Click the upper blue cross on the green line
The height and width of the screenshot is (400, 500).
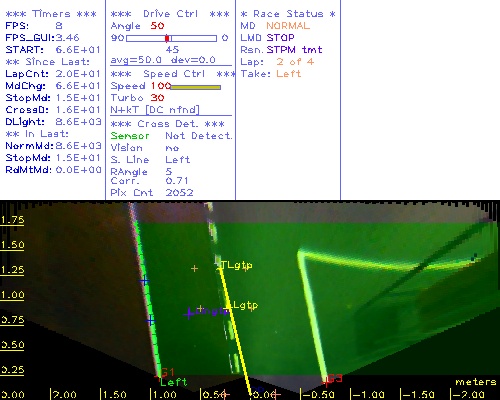pos(144,281)
